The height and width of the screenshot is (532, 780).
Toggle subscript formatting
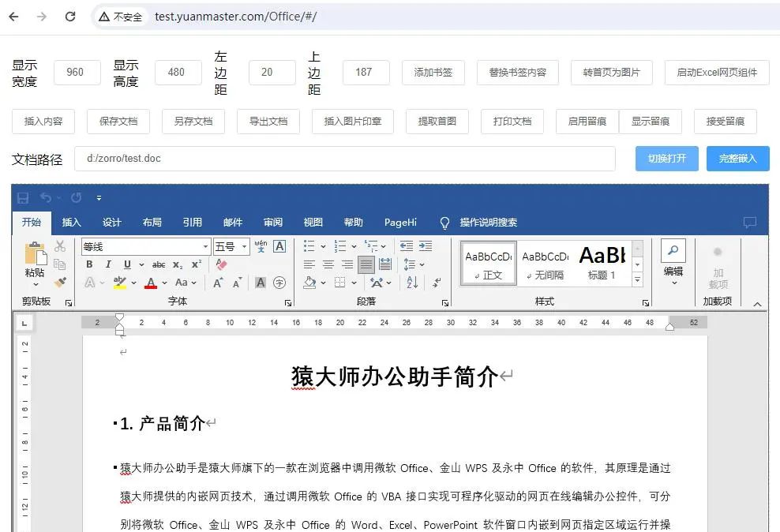tap(178, 264)
